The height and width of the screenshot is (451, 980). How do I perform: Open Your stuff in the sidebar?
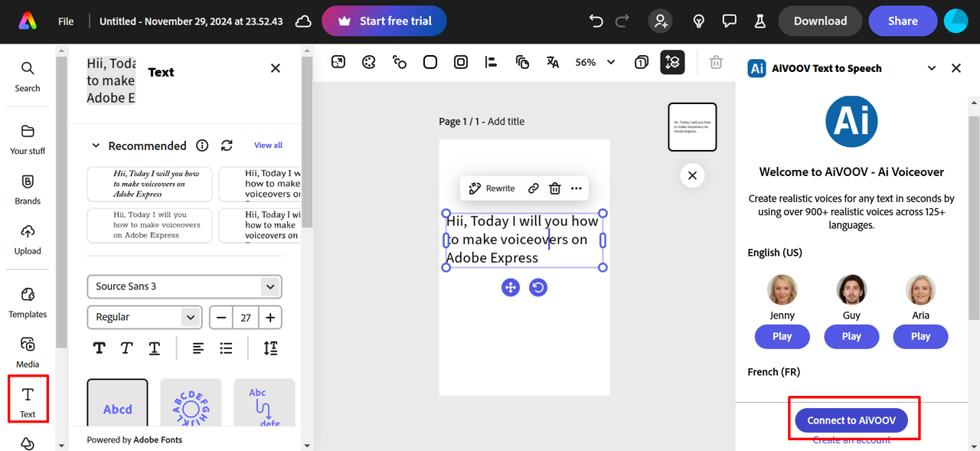(28, 139)
